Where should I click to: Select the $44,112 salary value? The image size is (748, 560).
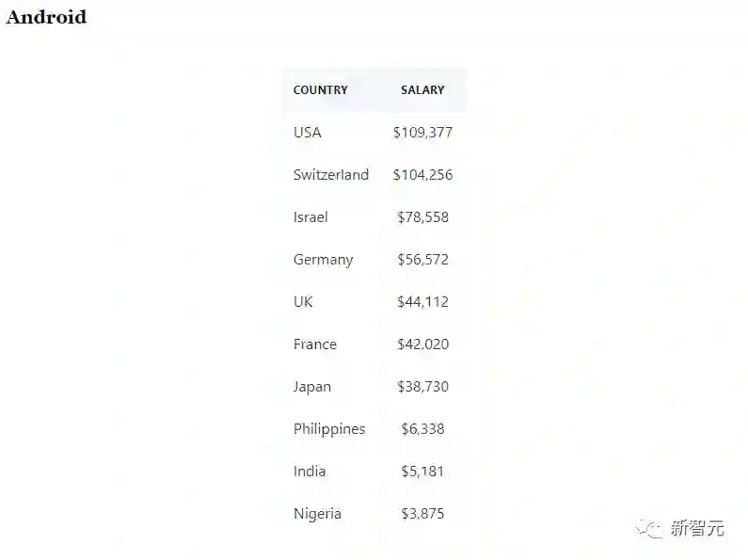422,302
